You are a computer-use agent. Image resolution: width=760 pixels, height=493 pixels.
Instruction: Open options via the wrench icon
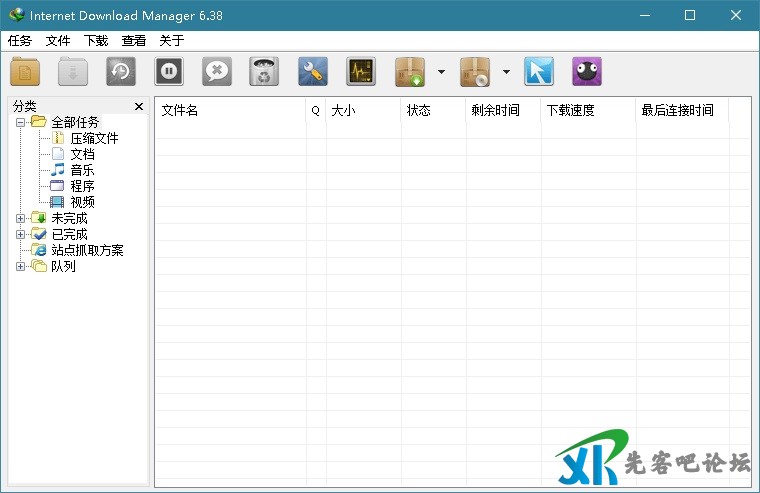coord(313,72)
